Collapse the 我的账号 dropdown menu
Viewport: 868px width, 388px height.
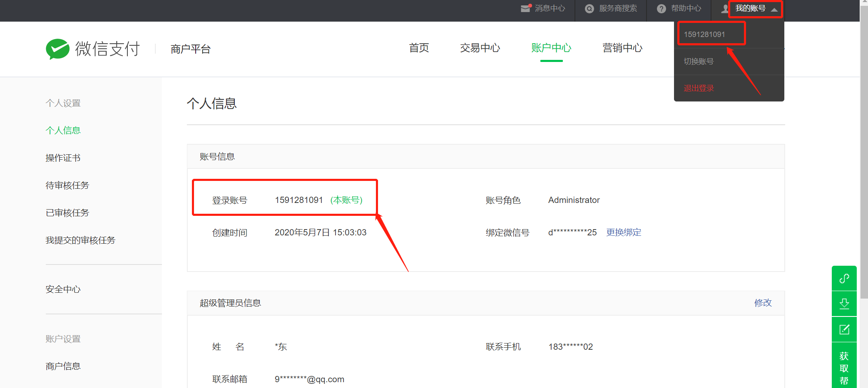tap(774, 9)
